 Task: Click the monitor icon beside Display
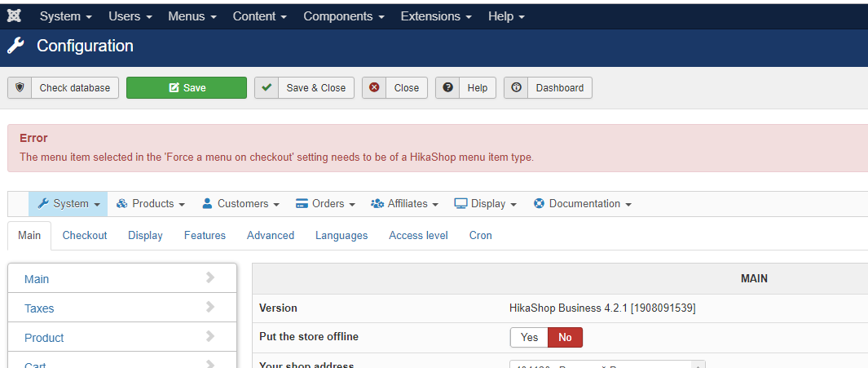pos(461,203)
